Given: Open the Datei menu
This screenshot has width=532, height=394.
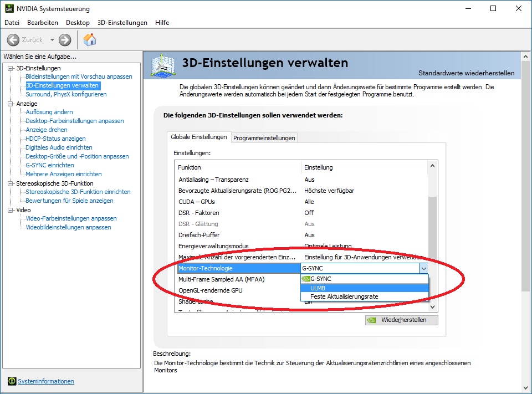Looking at the screenshot, I should click(x=12, y=22).
